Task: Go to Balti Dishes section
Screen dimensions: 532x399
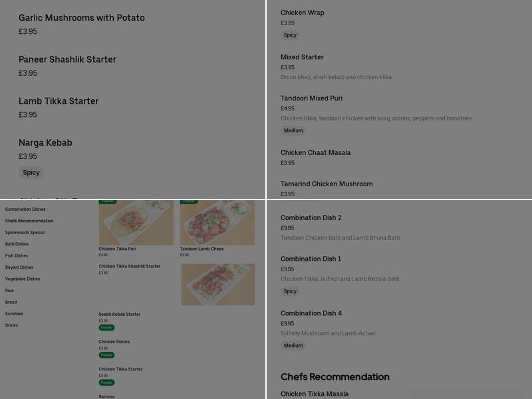Action: [17, 244]
